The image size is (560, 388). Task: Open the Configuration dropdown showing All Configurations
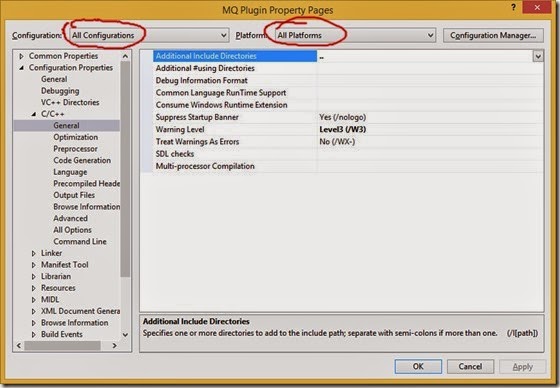[x=149, y=35]
